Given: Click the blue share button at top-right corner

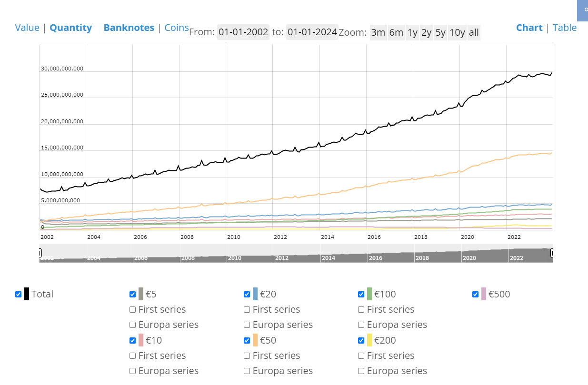Looking at the screenshot, I should tap(582, 10).
